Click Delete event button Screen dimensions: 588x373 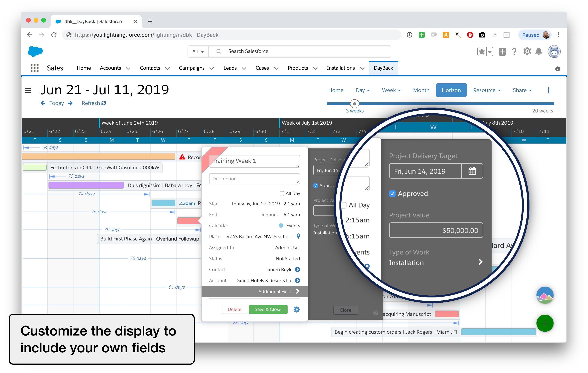[x=234, y=309]
